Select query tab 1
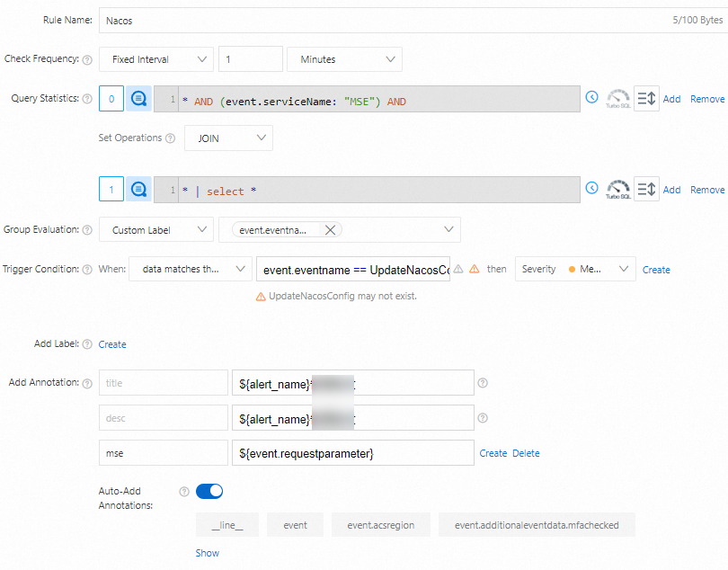Viewport: 728px width, 570px height. tap(111, 189)
